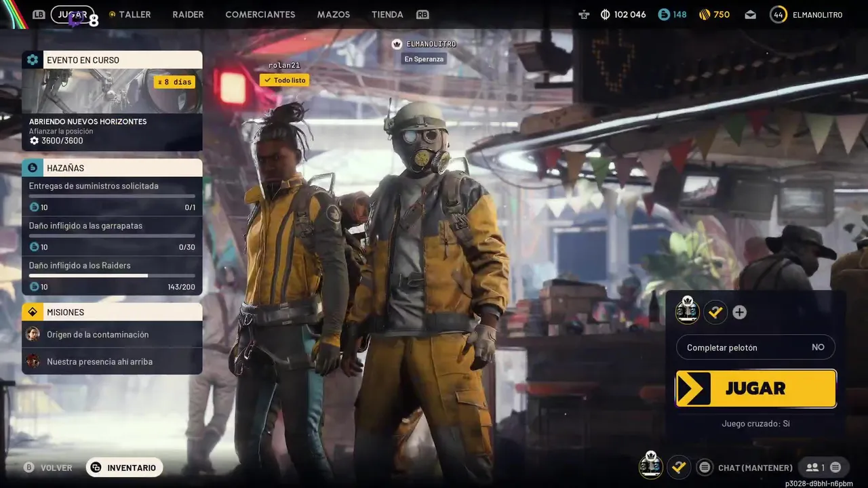The width and height of the screenshot is (868, 488).
Task: Open Abriendo nuevos horizontes event
Action: pos(87,121)
